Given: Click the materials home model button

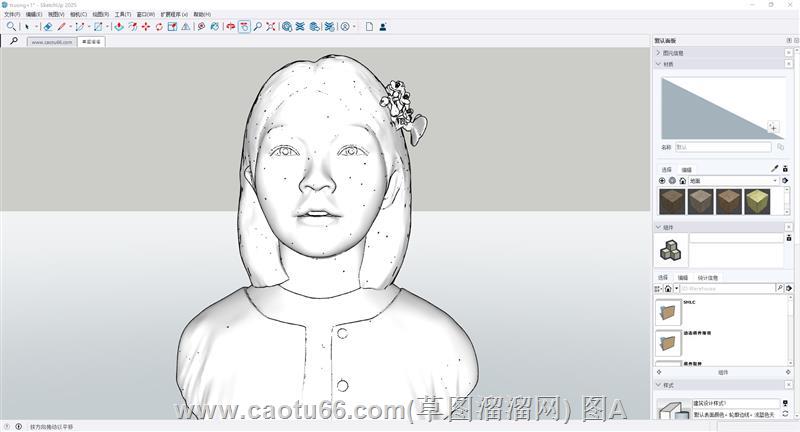Looking at the screenshot, I should point(682,181).
